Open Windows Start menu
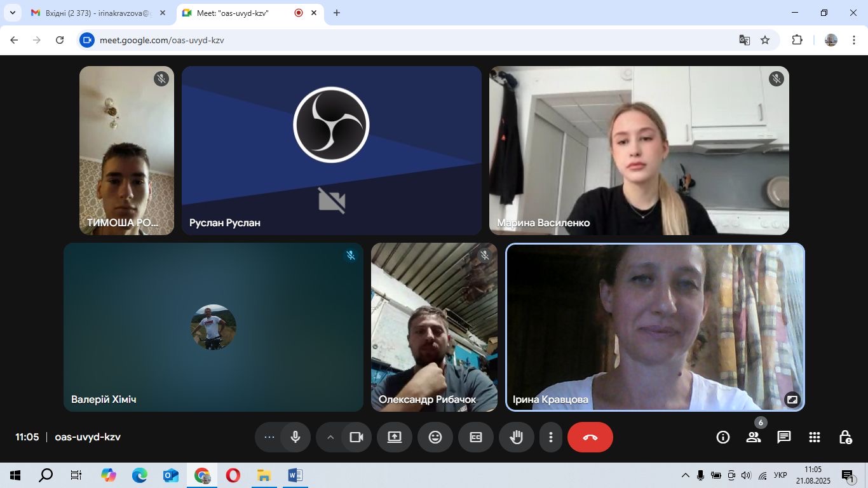This screenshot has width=868, height=488. 15,475
